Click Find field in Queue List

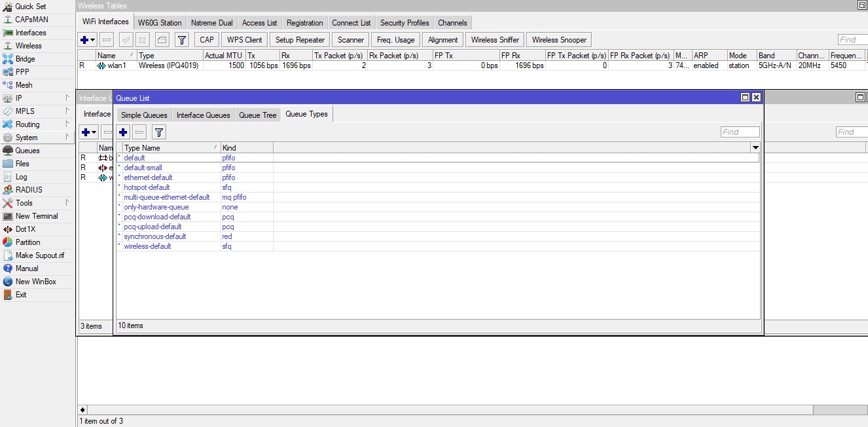740,132
